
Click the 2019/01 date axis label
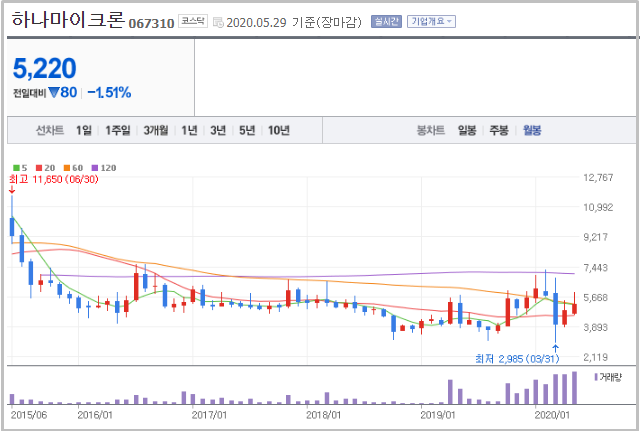[438, 415]
